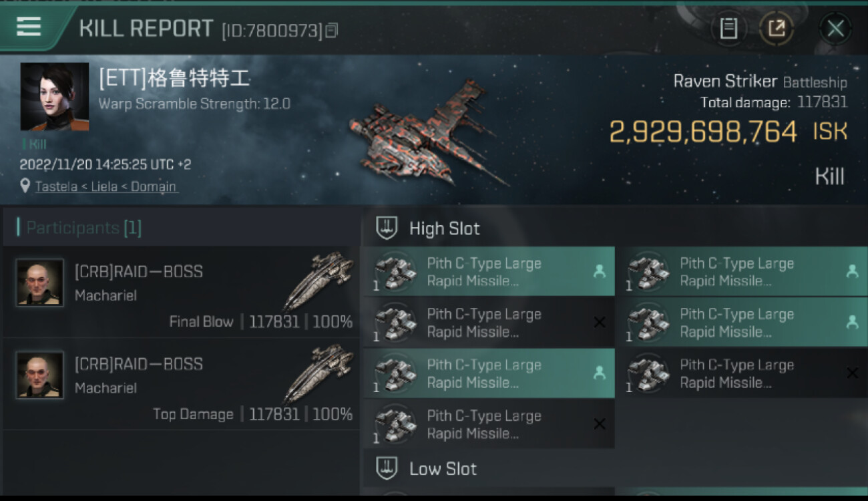The image size is (868, 501).
Task: Click the Low Slot shield icon
Action: [x=387, y=468]
